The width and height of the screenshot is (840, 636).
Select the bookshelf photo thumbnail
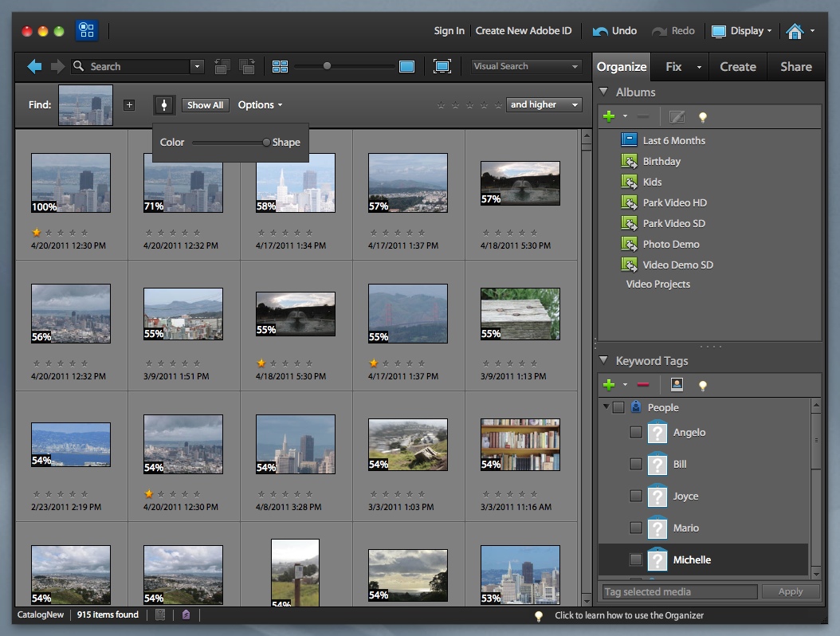pos(520,445)
